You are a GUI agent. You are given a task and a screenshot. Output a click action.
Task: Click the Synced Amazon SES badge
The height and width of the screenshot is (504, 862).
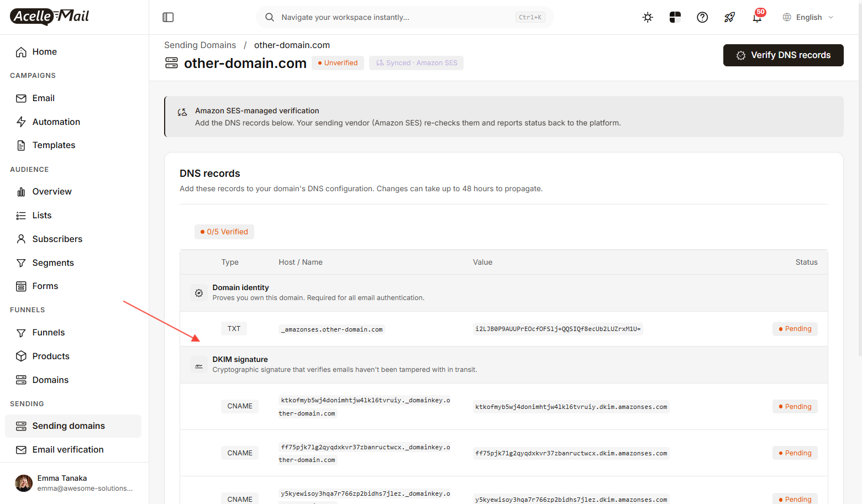[x=417, y=63]
